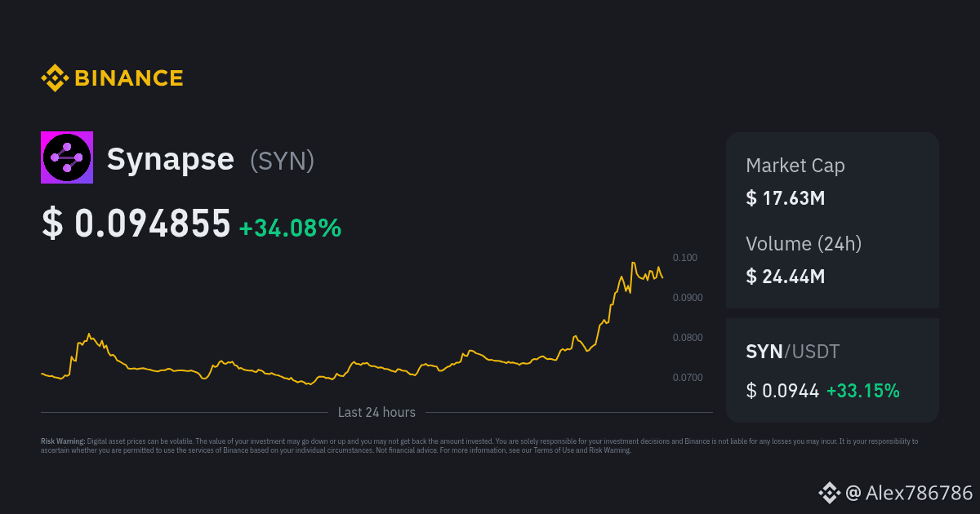Click the 0.100 axis label

[685, 258]
